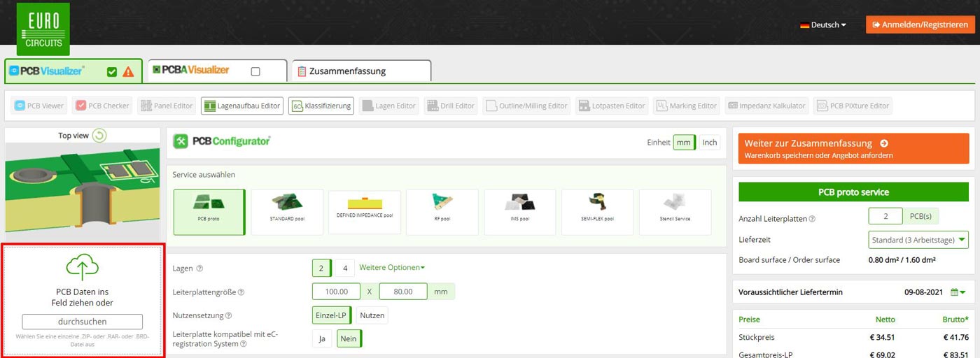Switch unit to Inch
Viewport: 980px width, 358px height.
coord(709,143)
